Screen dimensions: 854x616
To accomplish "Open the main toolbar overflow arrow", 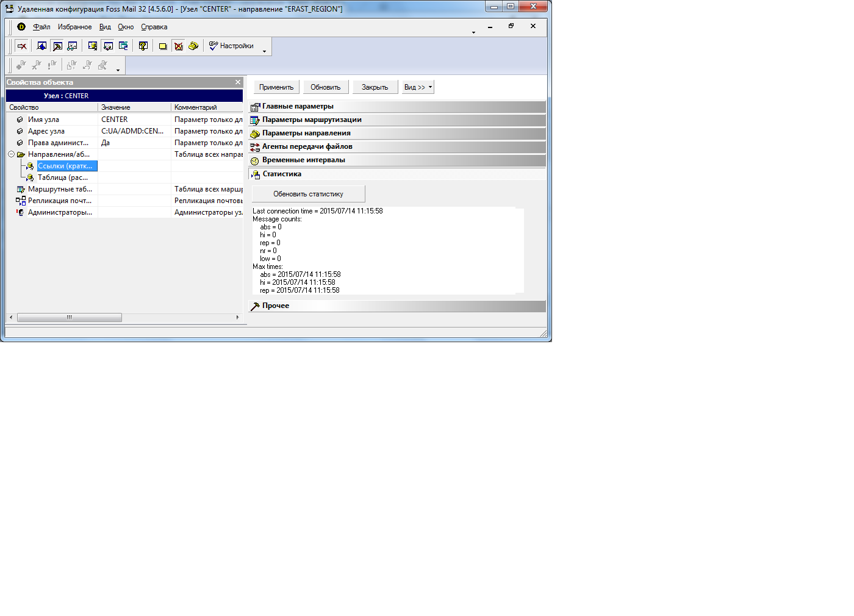I will coord(264,51).
